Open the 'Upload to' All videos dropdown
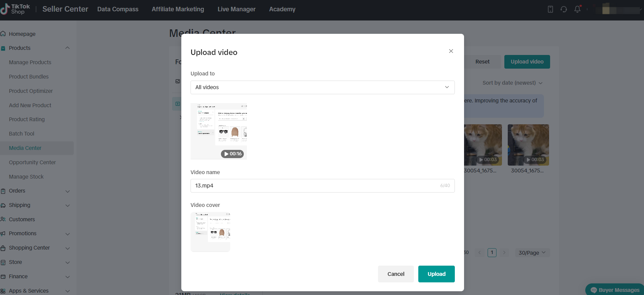Image resolution: width=644 pixels, height=295 pixels. pos(322,87)
